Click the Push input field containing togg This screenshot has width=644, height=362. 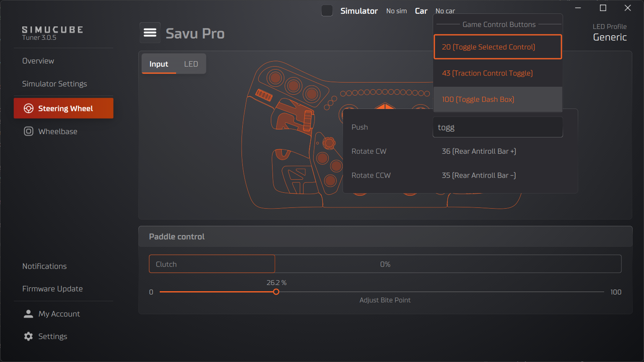tap(497, 127)
